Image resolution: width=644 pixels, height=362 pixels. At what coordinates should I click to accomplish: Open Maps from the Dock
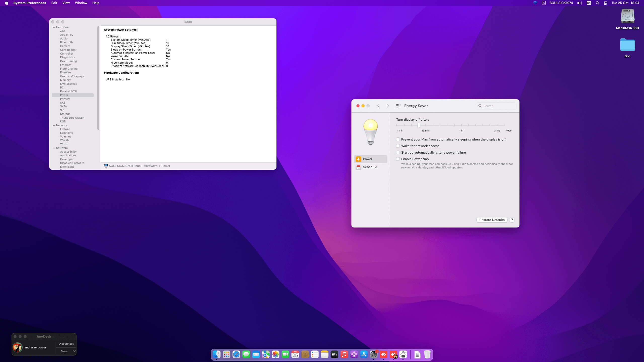tap(266, 354)
